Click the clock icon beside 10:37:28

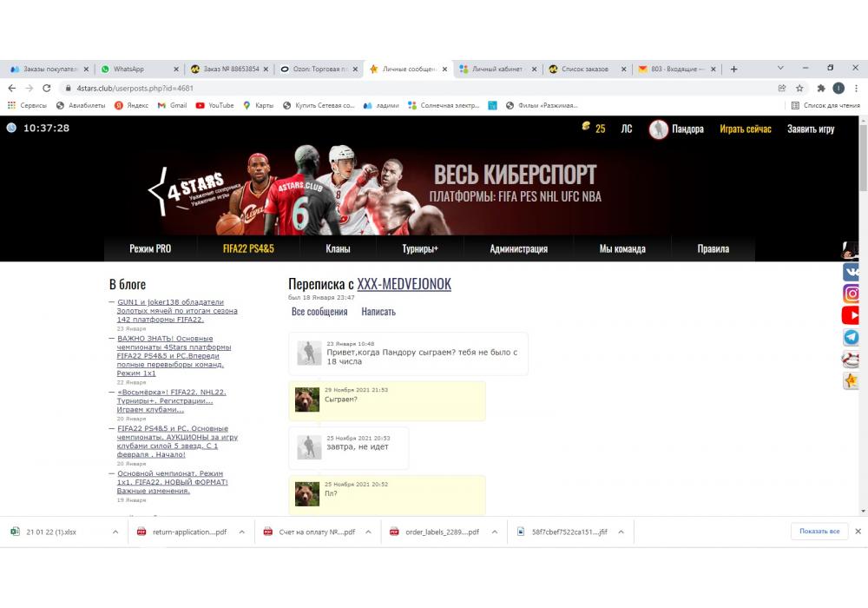[11, 128]
